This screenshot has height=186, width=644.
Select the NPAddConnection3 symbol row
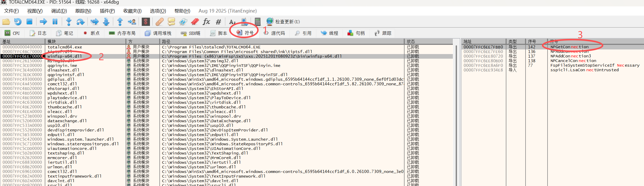click(x=553, y=56)
